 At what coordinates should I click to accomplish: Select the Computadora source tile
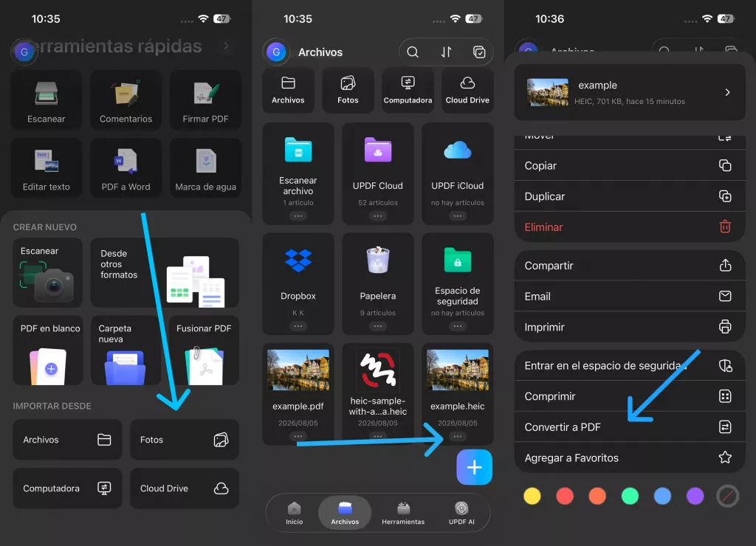(x=408, y=90)
